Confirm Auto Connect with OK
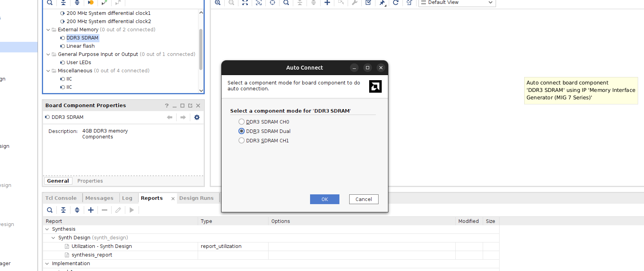This screenshot has width=644, height=271. click(325, 199)
